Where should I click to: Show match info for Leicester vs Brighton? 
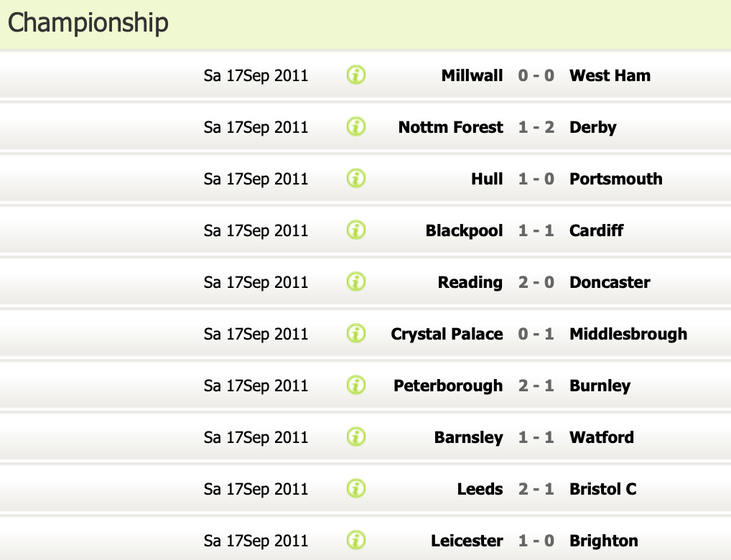(356, 540)
